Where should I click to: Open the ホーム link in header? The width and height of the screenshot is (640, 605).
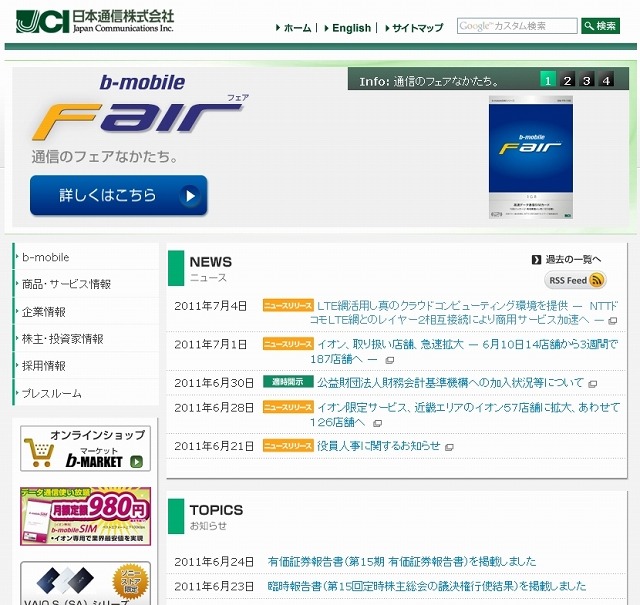tap(297, 28)
